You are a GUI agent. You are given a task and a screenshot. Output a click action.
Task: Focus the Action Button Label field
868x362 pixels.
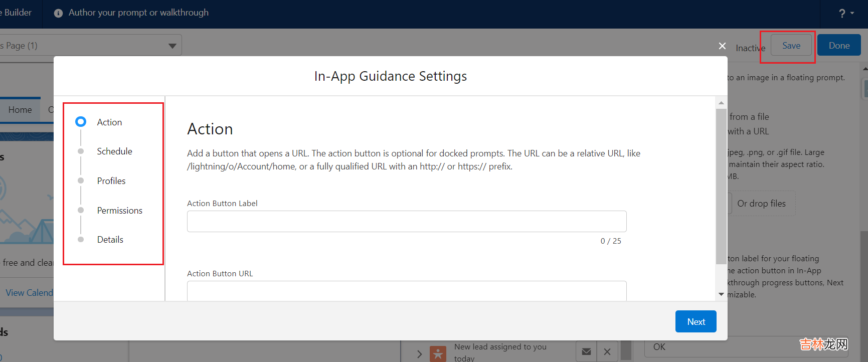[x=406, y=221]
